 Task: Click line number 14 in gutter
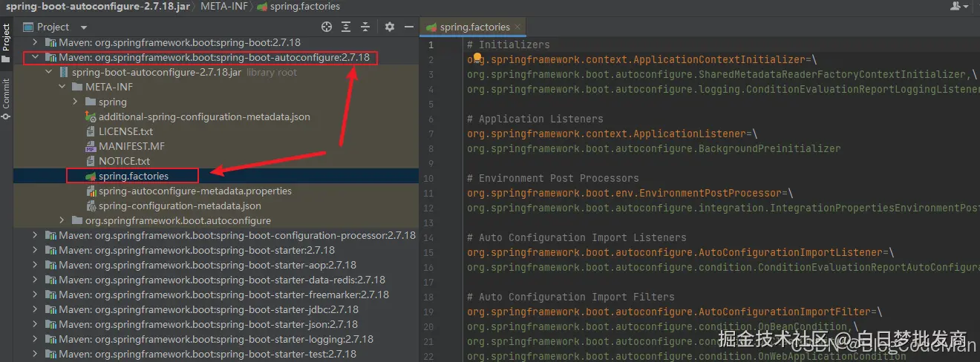[x=428, y=237]
